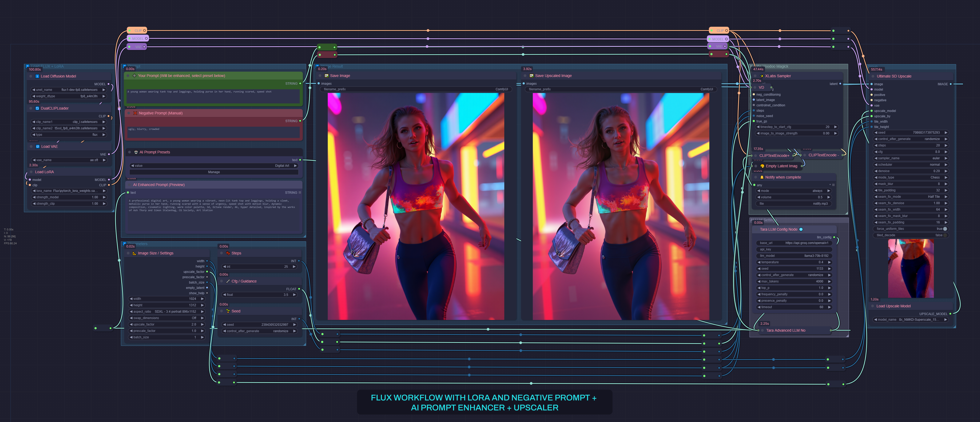Increase the Cfg float value with right arrow
Screen dimensions: 980x422
pos(295,295)
